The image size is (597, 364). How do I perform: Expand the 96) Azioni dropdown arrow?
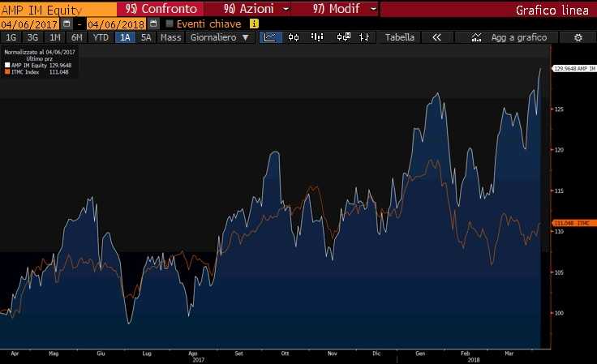pyautogui.click(x=286, y=9)
